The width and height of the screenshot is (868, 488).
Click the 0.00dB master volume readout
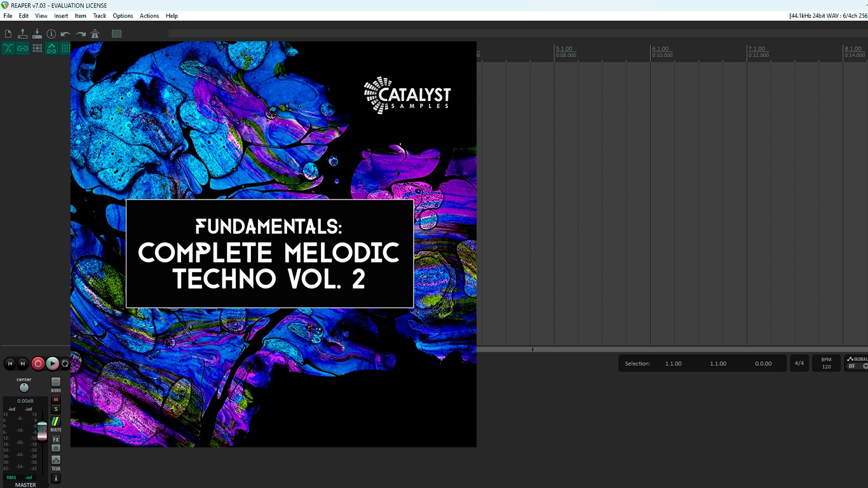point(25,401)
